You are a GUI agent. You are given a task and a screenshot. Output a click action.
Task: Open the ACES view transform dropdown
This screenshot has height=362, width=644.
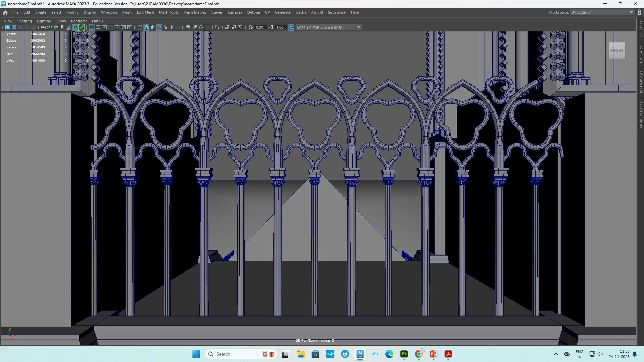point(359,27)
